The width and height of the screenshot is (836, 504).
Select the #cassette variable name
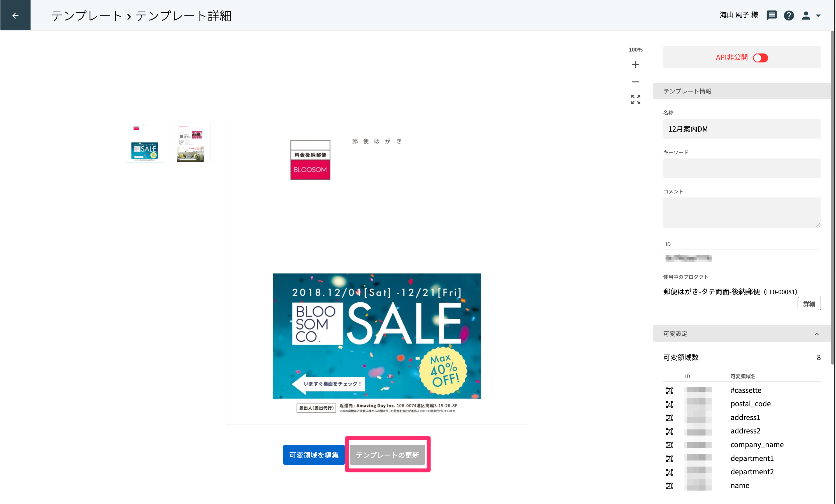point(746,390)
